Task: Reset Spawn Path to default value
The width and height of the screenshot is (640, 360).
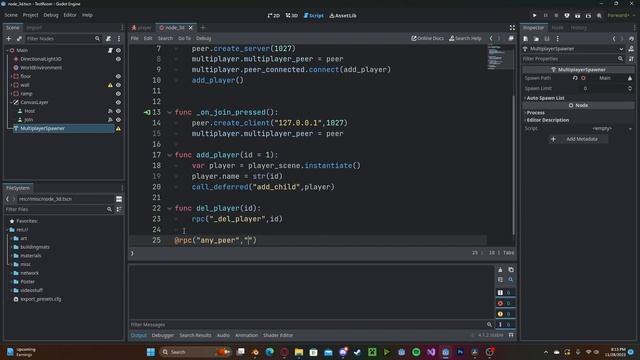Action: pos(575,78)
